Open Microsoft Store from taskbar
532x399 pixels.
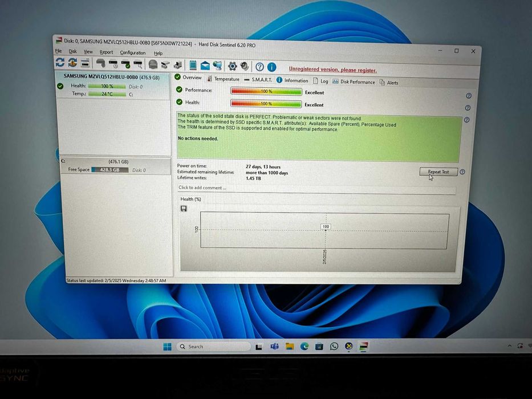[319, 347]
